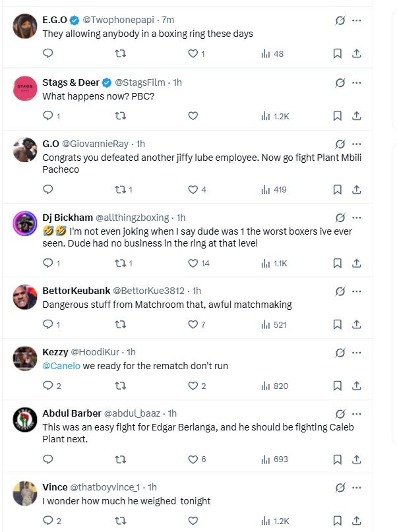Bookmark BettorKeubank's matchmaking criticism tweet
Screen dimensions: 397x532
coord(336,322)
